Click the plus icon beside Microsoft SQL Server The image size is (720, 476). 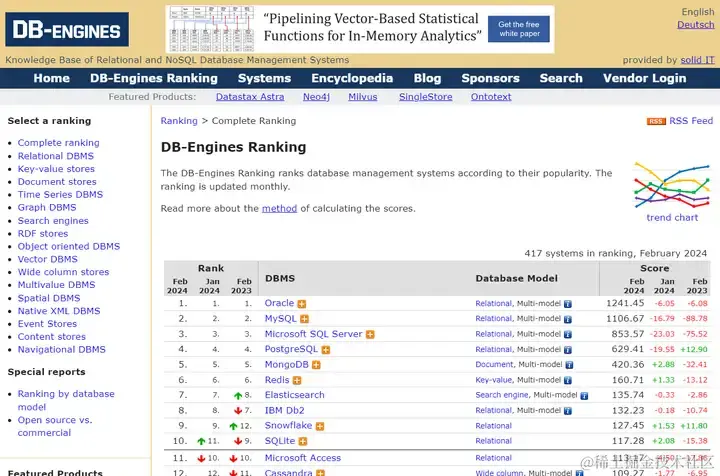[x=370, y=335]
